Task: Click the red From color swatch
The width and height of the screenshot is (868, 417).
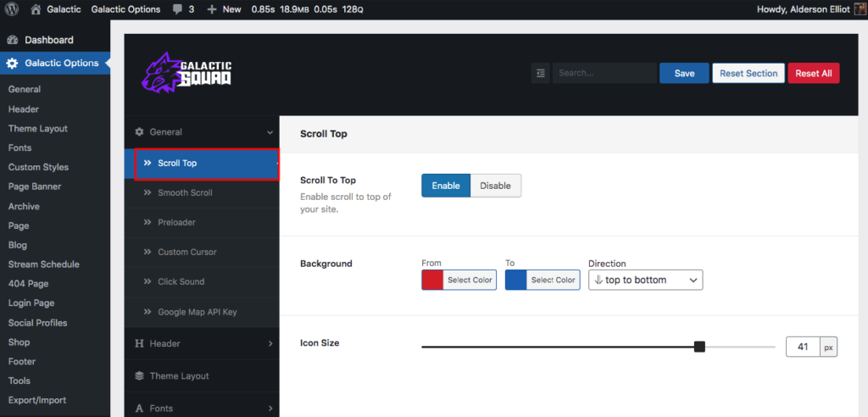Action: pyautogui.click(x=433, y=281)
